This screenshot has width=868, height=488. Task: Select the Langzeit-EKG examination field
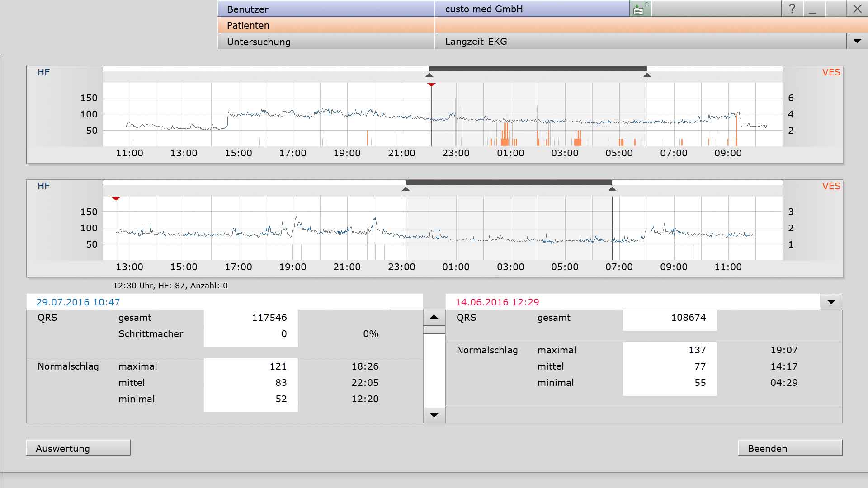coord(640,42)
